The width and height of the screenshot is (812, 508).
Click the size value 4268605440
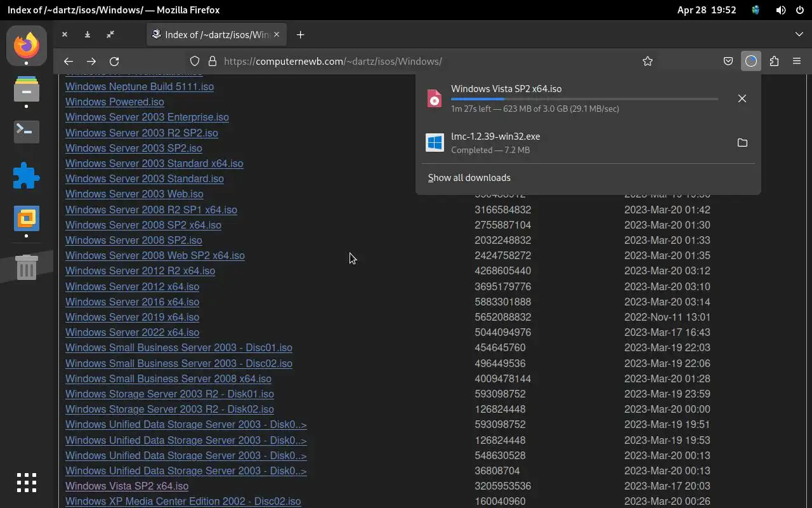coord(503,271)
